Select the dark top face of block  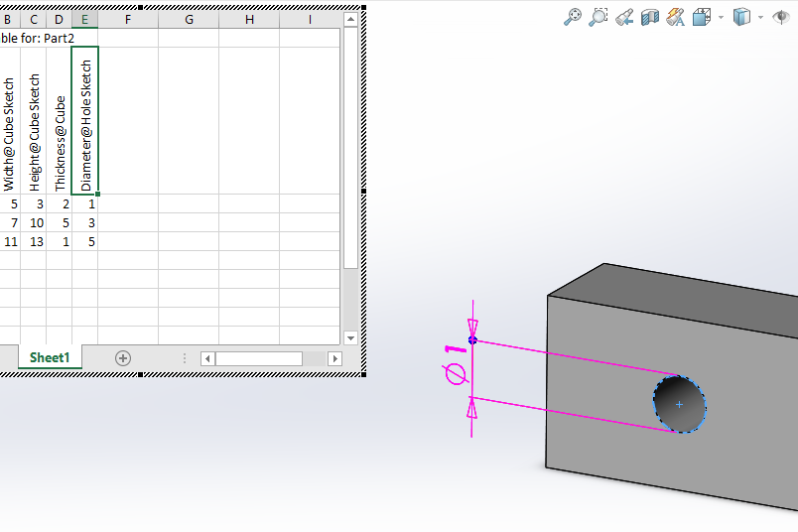(x=682, y=295)
